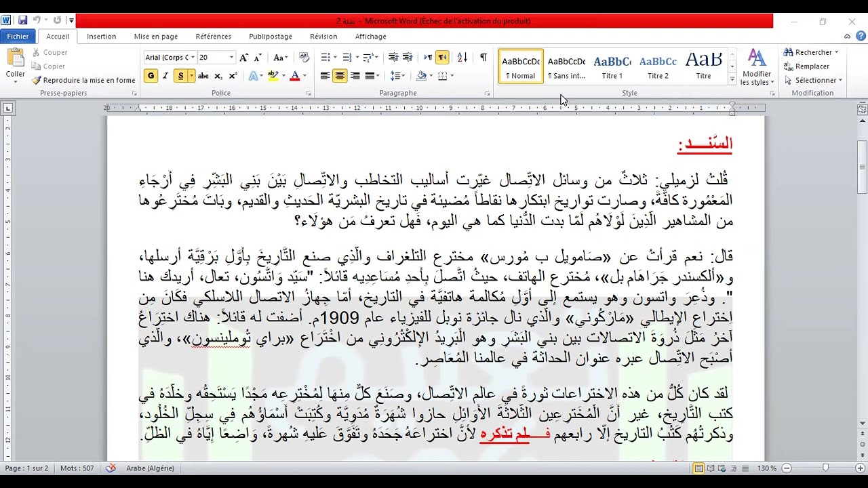Toggle Bold (G) formatting

tap(151, 76)
